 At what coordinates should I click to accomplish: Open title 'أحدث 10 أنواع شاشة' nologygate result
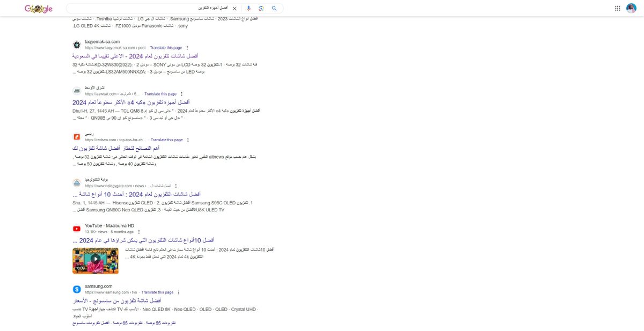click(x=136, y=194)
